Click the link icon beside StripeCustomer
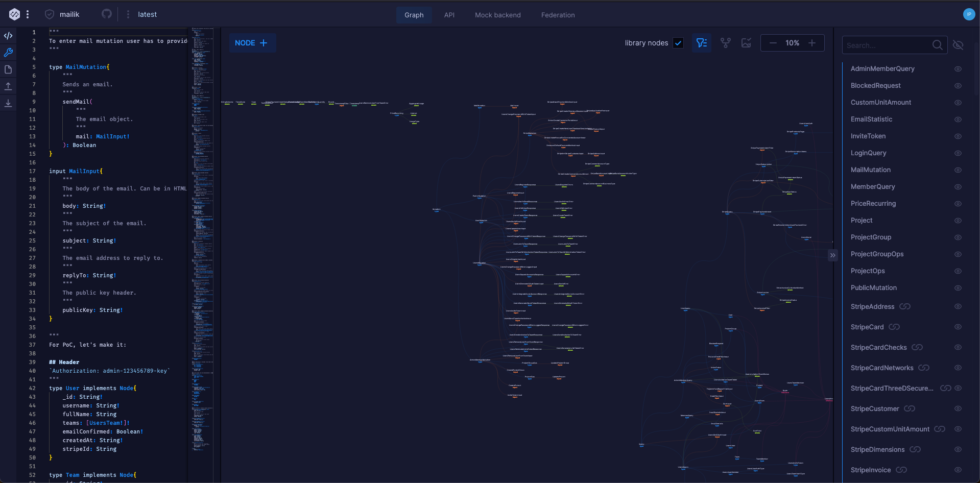Screen dimensions: 980x483 pos(910,408)
